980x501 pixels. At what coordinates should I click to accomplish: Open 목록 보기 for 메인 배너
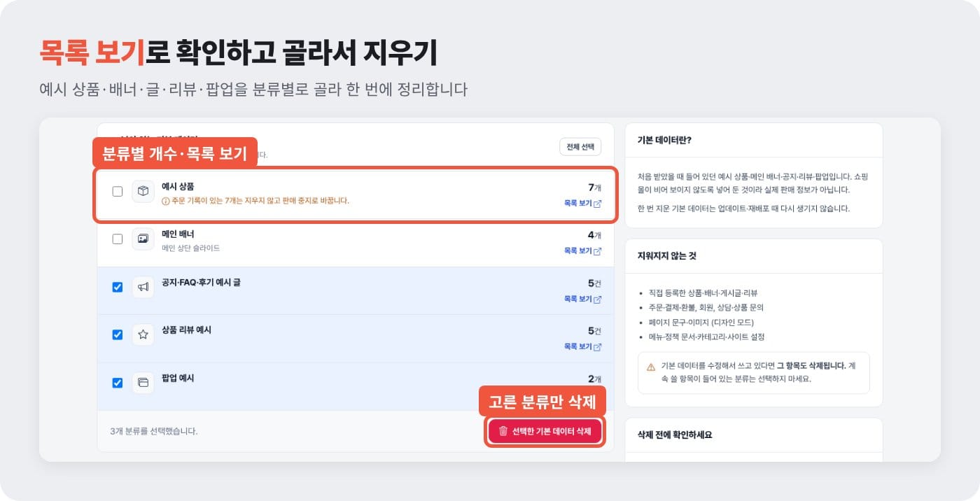(582, 251)
